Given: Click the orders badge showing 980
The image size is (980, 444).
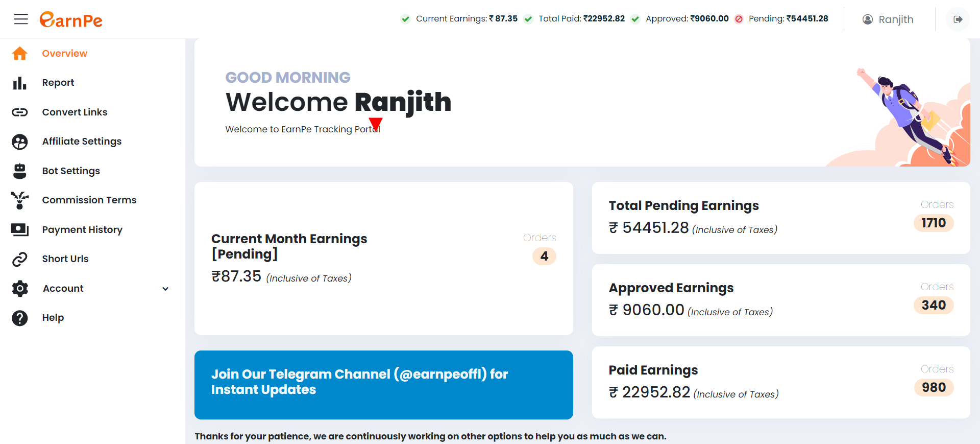Looking at the screenshot, I should click(934, 387).
